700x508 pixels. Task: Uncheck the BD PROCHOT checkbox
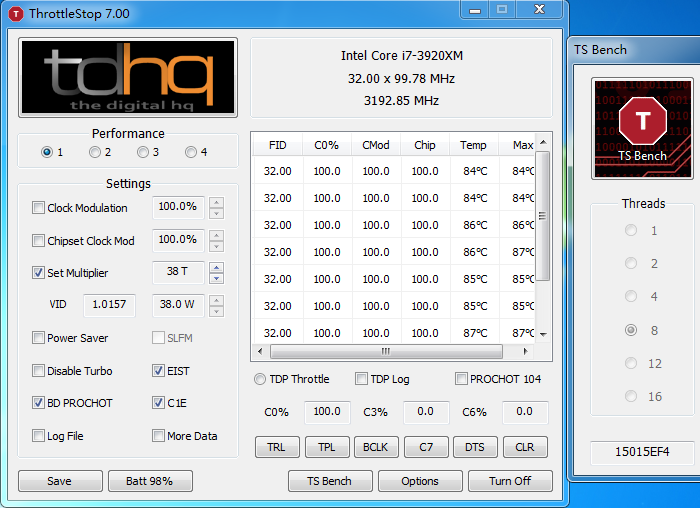coord(38,403)
